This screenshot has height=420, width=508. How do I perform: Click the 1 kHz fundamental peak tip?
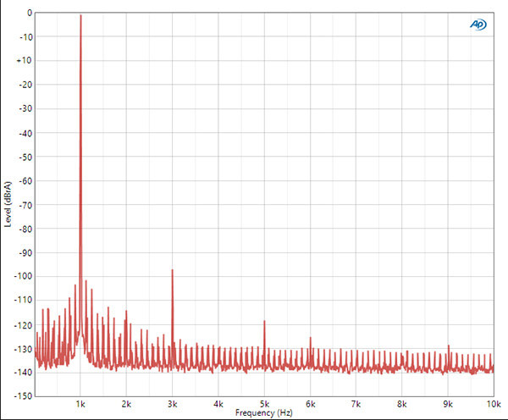80,15
